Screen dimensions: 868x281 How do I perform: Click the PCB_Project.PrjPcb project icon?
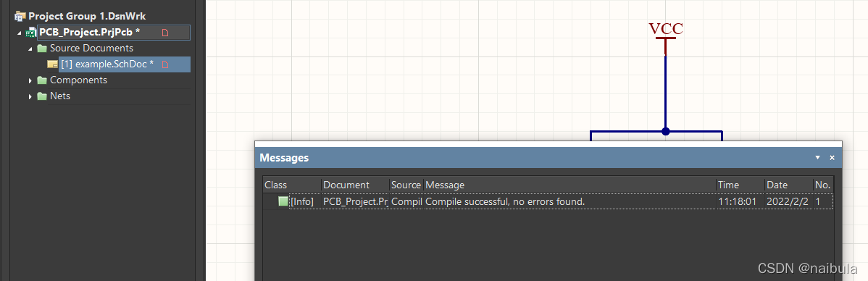(x=31, y=33)
